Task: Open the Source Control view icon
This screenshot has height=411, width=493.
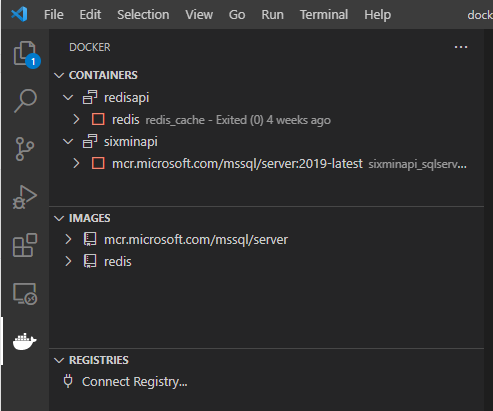Action: (x=25, y=149)
